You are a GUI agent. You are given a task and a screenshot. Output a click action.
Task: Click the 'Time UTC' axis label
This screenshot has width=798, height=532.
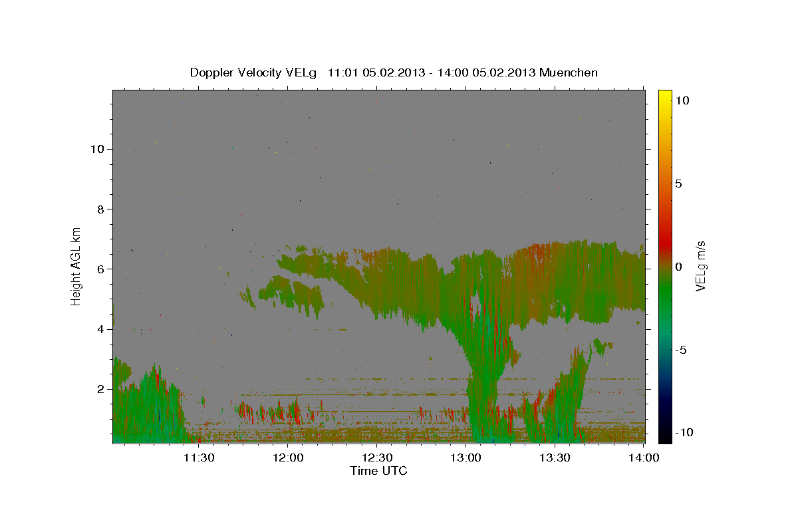point(378,471)
